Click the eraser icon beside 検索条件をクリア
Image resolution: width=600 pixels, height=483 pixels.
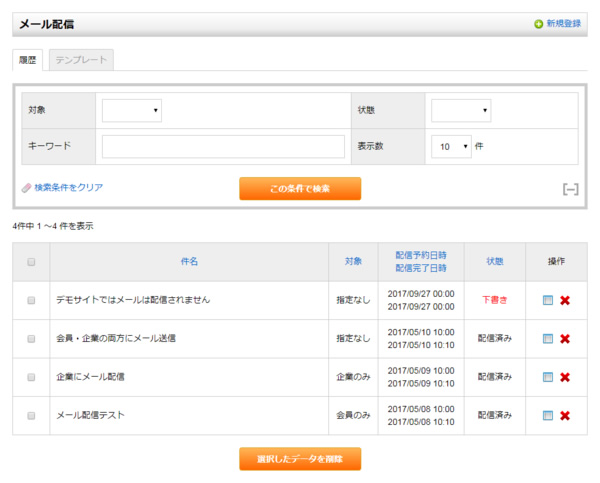point(26,188)
